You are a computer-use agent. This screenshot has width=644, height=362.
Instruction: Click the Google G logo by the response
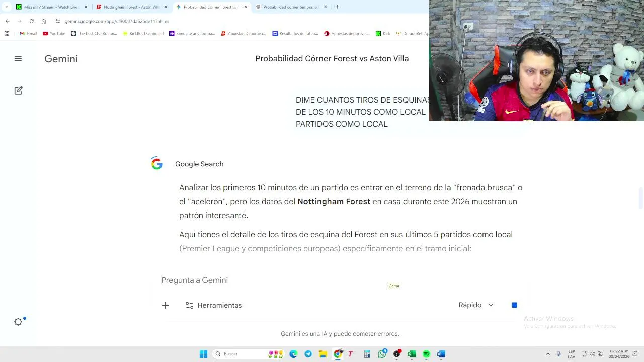coord(157,164)
